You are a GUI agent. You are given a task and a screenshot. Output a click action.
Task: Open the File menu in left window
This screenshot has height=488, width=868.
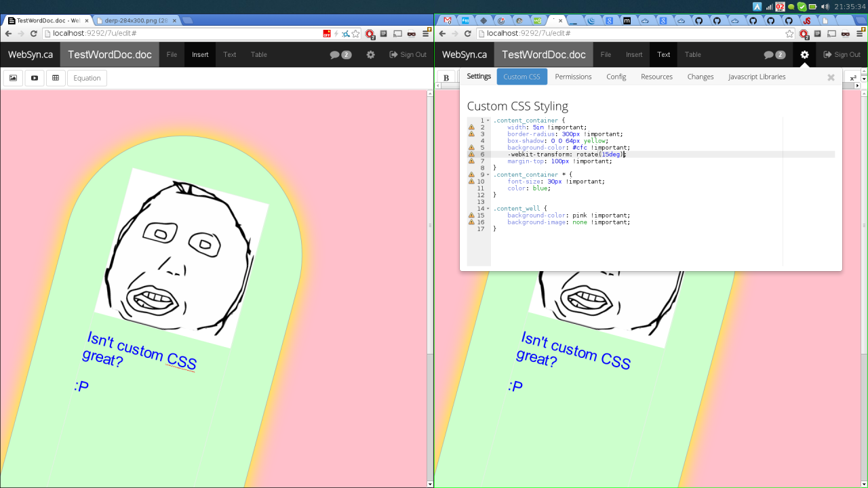172,55
